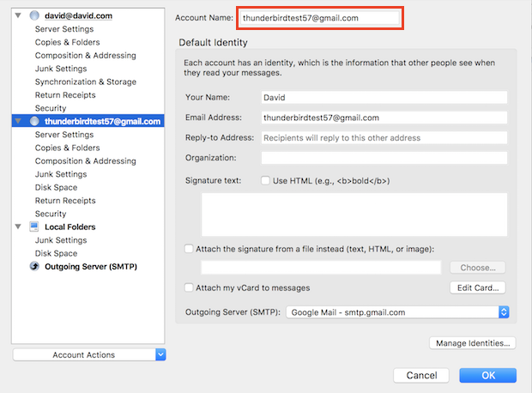Open Server Settings under david@david.com

point(64,29)
